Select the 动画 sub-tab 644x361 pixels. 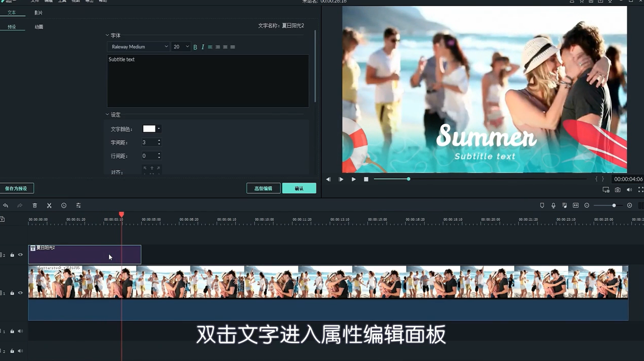tap(39, 27)
